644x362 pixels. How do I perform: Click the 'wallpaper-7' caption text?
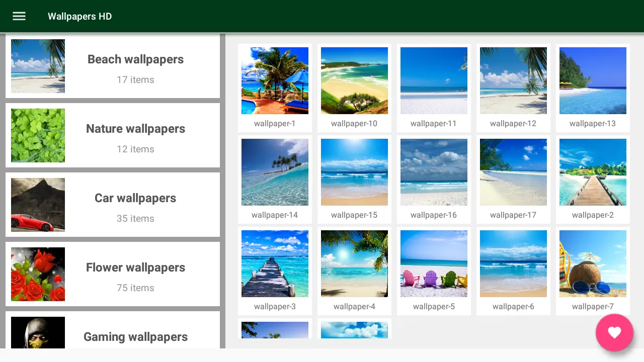(593, 307)
